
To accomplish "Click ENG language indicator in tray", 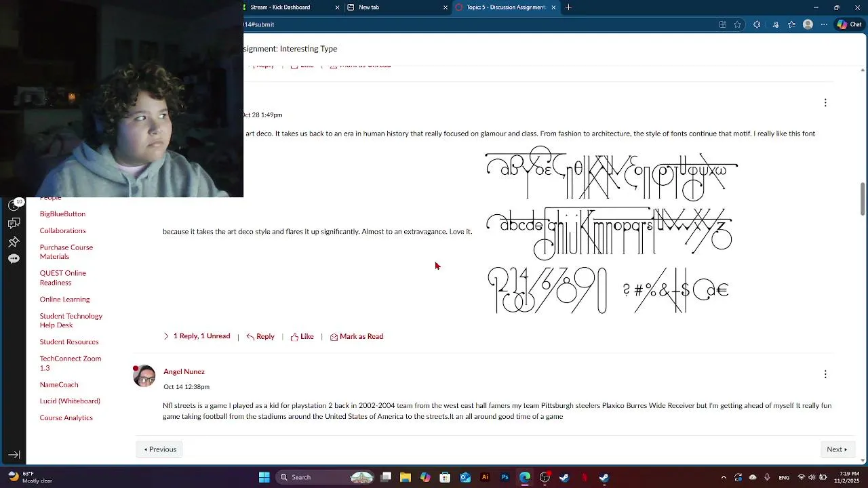I will (784, 477).
